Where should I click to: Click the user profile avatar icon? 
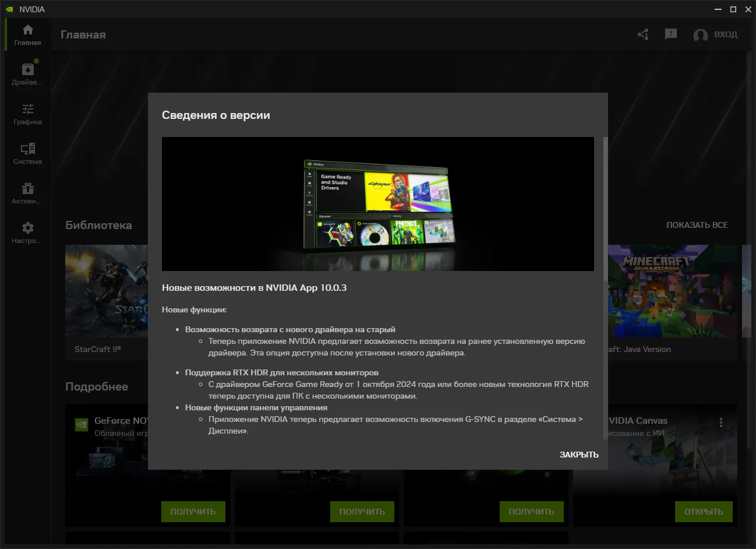coord(700,35)
